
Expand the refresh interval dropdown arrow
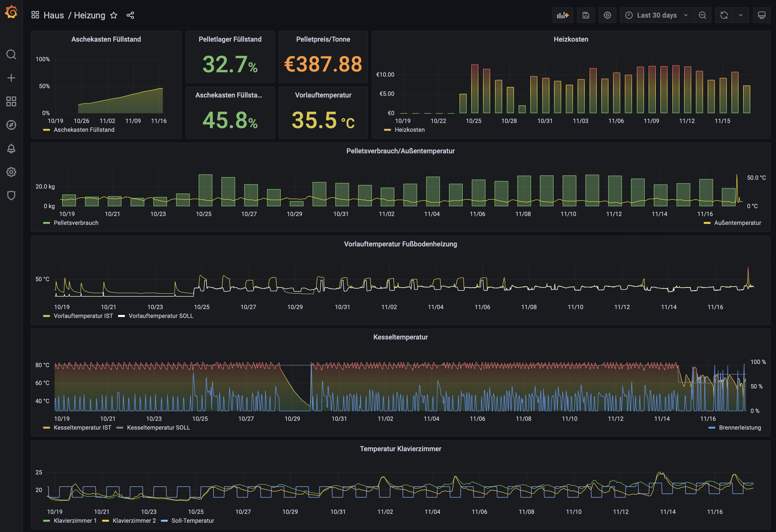(x=741, y=15)
